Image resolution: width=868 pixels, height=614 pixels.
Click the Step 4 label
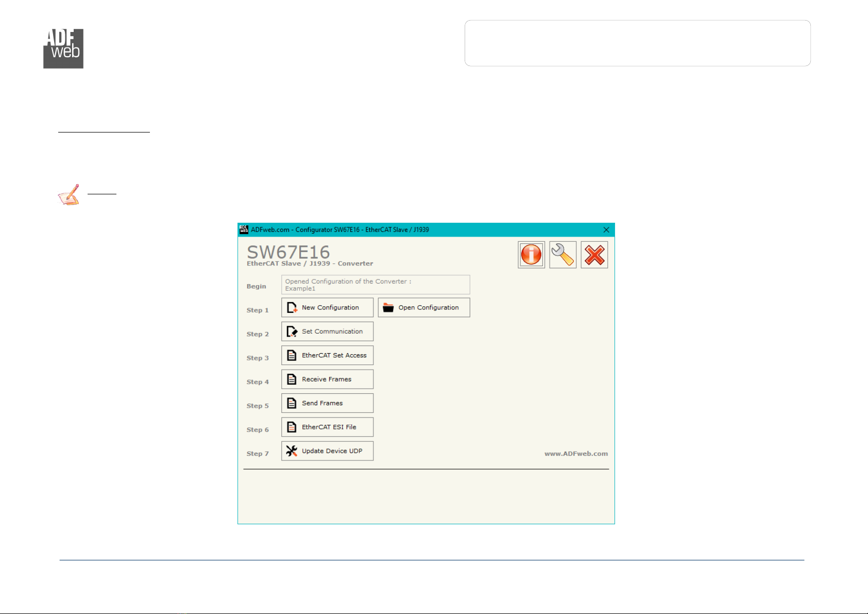coord(258,382)
